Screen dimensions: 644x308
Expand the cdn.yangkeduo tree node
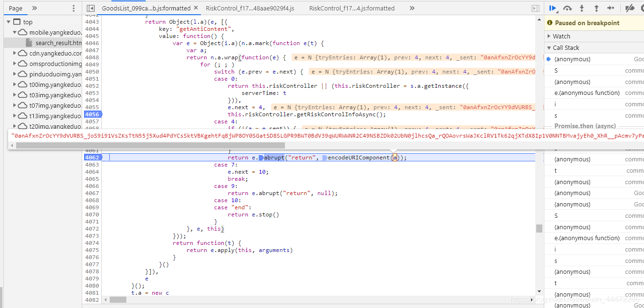(14, 53)
